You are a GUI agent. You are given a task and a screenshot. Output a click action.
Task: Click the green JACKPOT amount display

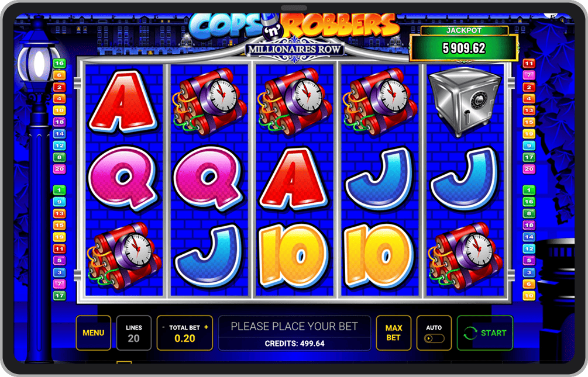464,48
